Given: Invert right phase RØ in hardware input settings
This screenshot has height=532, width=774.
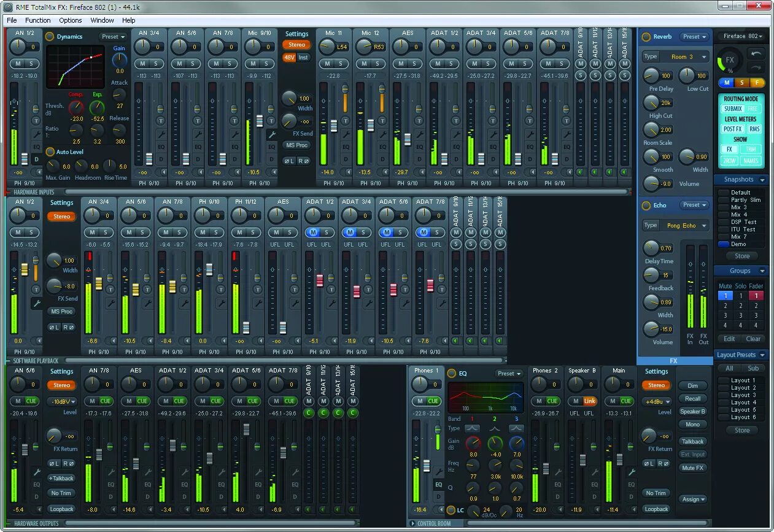Looking at the screenshot, I should coord(303,161).
